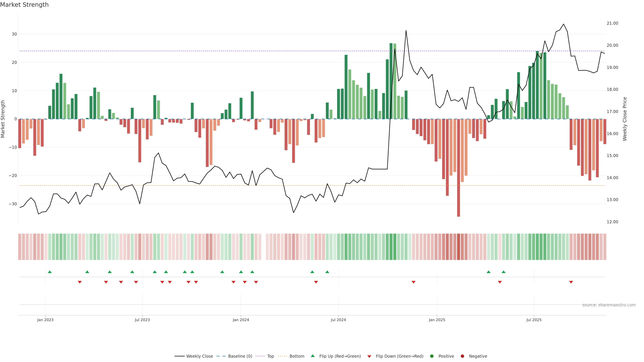Click the Bottom orange dotted legend icon
Image resolution: width=644 pixels, height=362 pixels.
tap(282, 356)
